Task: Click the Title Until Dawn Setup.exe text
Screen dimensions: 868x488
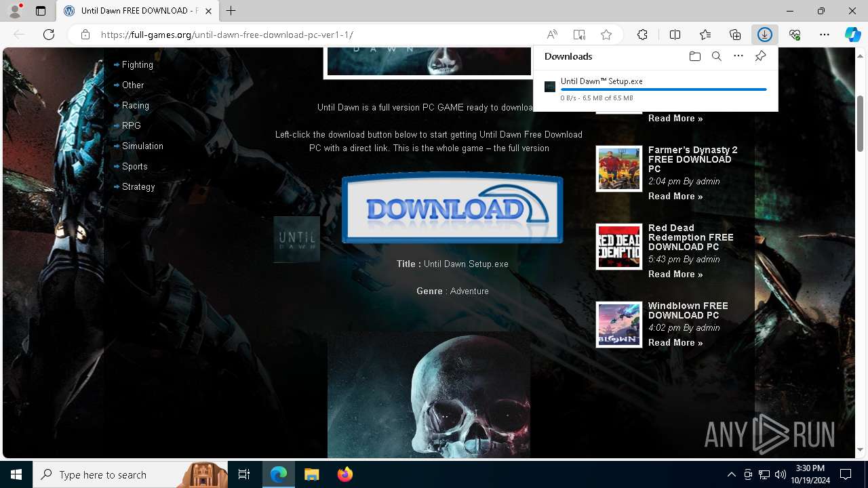Action: pyautogui.click(x=452, y=264)
